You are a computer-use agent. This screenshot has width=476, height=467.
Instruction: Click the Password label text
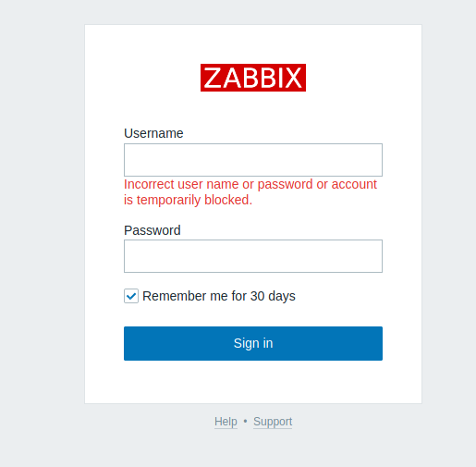153,230
